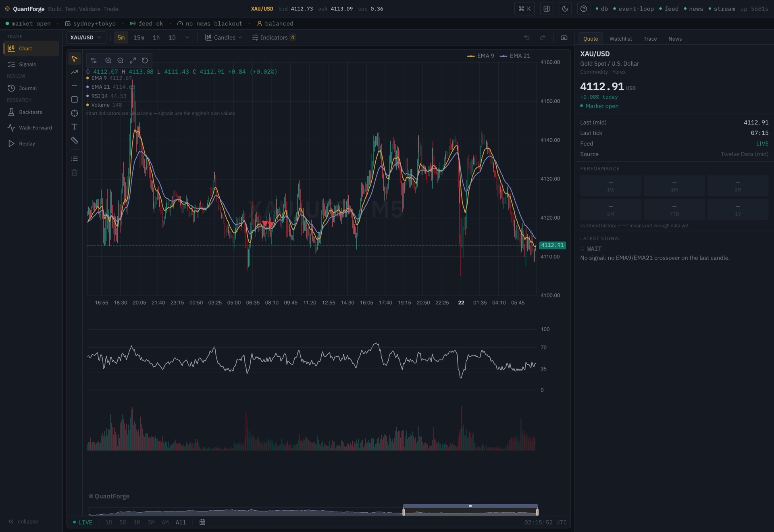Open the date picker calendar icon
Viewport: 774px width, 532px height.
point(202,522)
